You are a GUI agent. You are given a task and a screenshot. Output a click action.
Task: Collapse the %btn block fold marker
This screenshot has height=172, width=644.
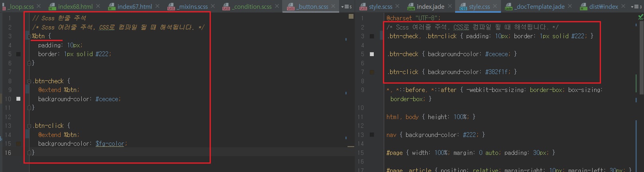29,36
